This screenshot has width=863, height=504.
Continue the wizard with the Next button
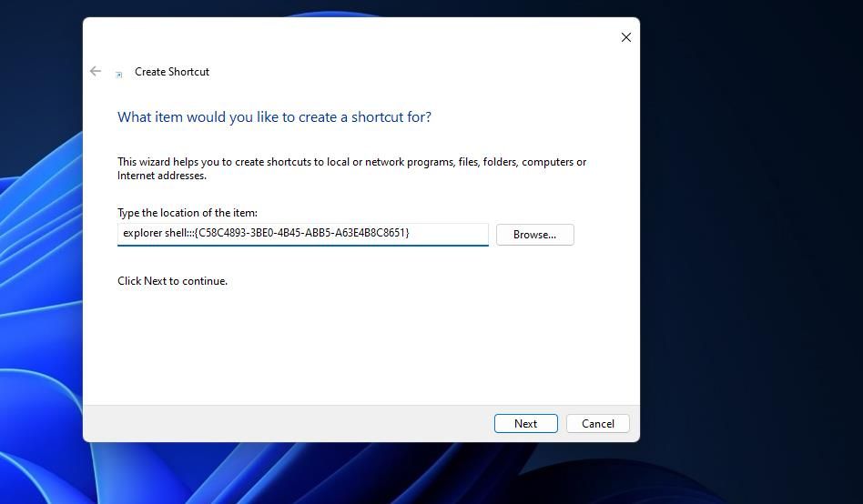525,424
